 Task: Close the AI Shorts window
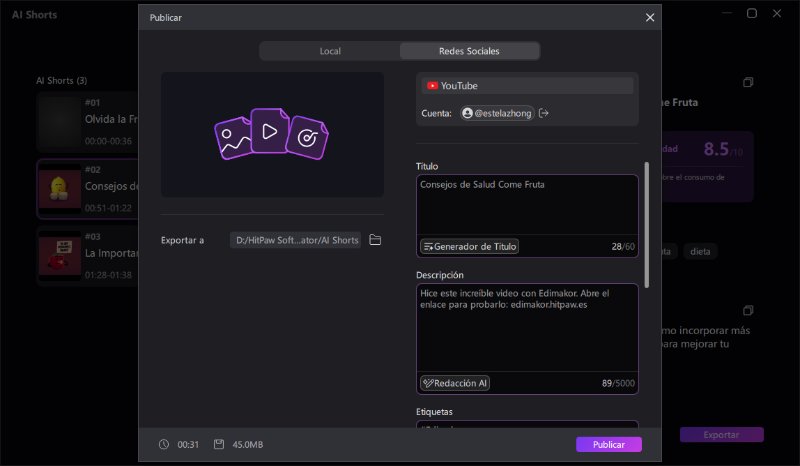click(777, 13)
